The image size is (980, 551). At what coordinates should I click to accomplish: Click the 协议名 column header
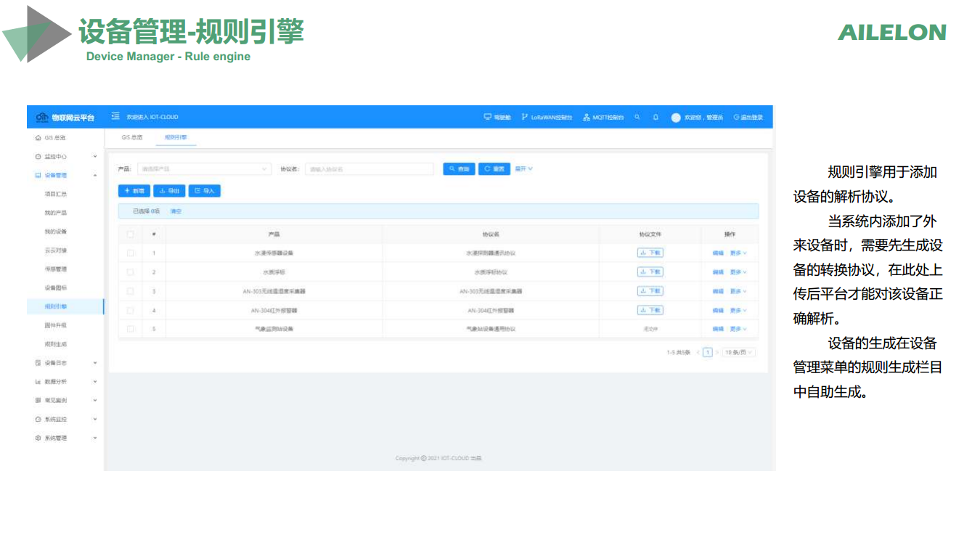[x=491, y=234]
